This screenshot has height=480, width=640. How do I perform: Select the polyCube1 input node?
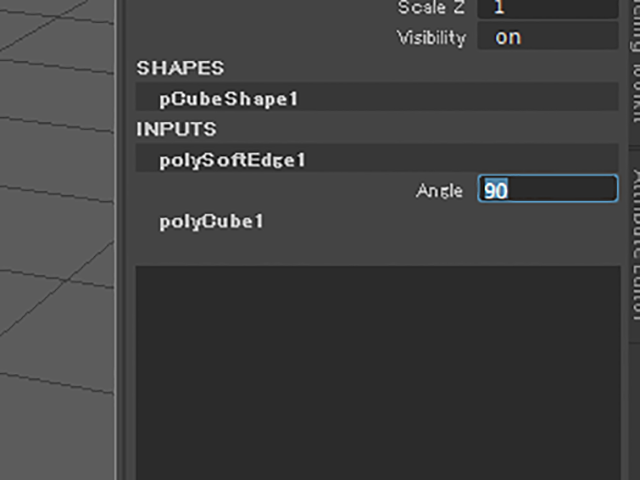[x=211, y=222]
